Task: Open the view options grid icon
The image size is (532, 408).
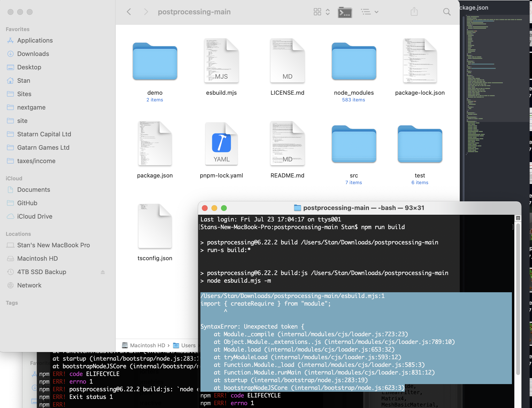Action: 317,12
